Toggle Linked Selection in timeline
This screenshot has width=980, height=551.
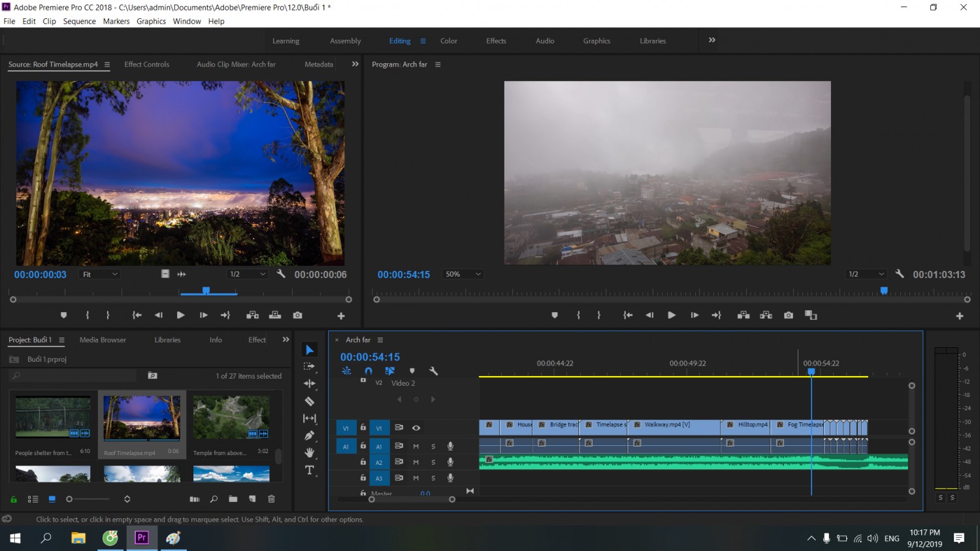(x=390, y=371)
